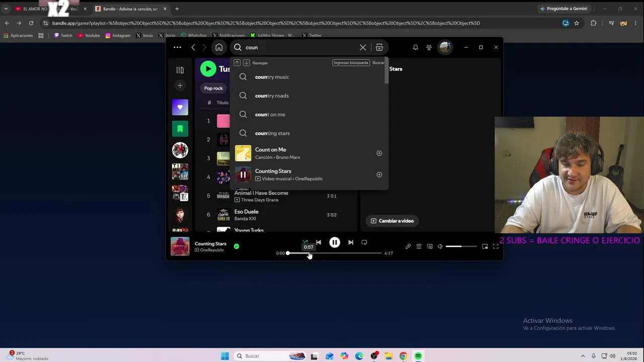
Task: Bookmark this page with the star
Action: click(577, 23)
